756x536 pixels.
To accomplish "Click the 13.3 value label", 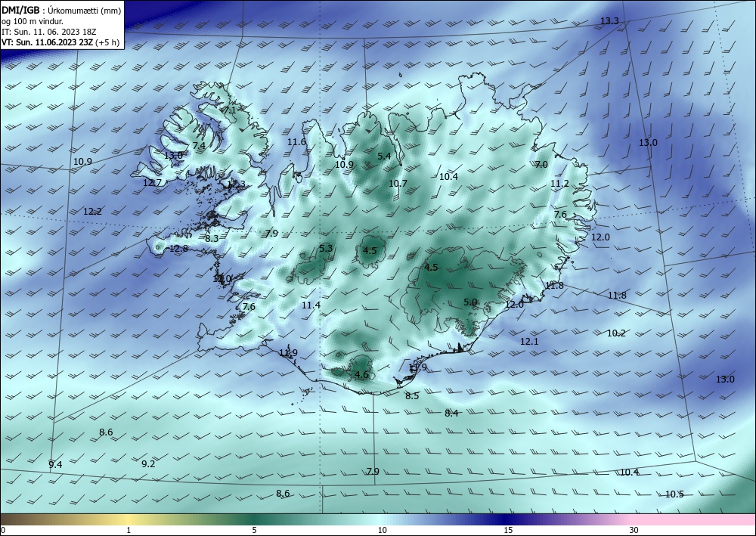I will click(609, 20).
